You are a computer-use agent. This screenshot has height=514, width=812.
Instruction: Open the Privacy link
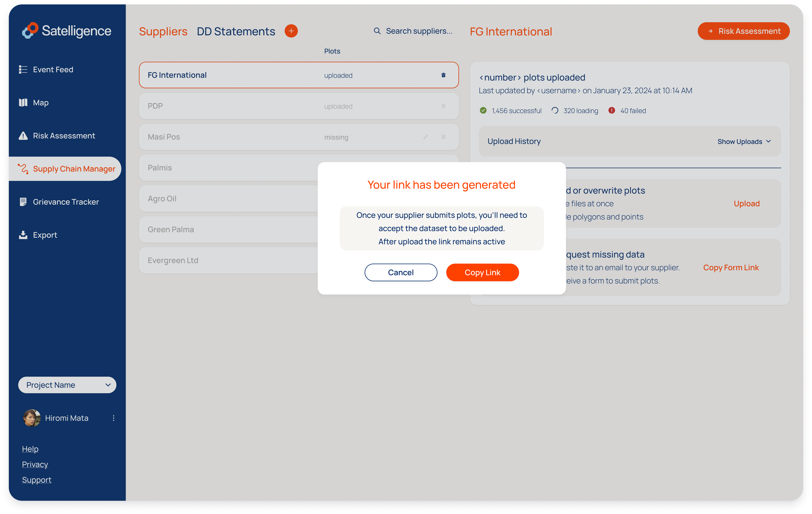(x=35, y=465)
